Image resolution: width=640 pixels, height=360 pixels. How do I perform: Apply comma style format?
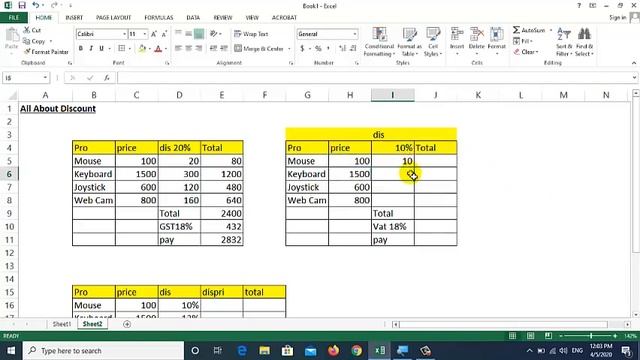(328, 49)
